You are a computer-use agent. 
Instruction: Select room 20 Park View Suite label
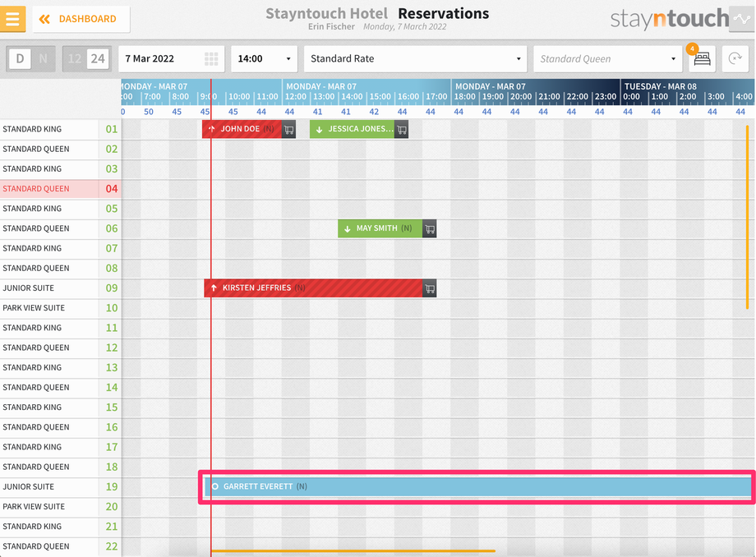(x=34, y=506)
